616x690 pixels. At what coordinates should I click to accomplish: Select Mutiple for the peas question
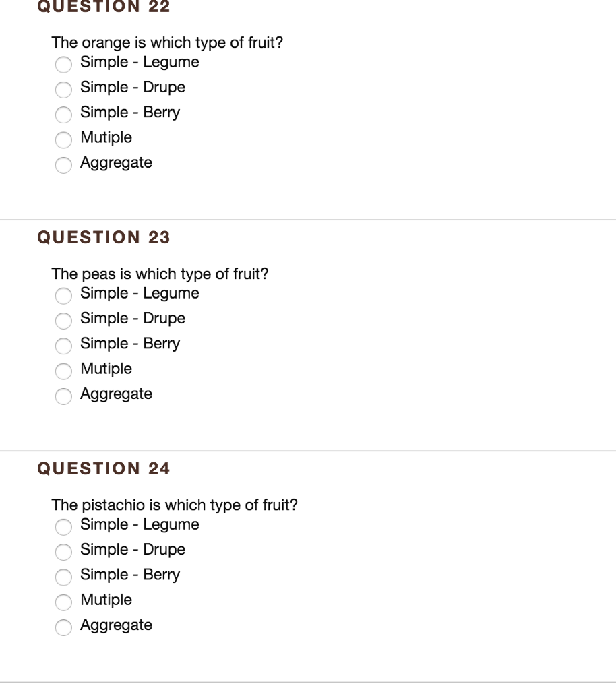(63, 371)
